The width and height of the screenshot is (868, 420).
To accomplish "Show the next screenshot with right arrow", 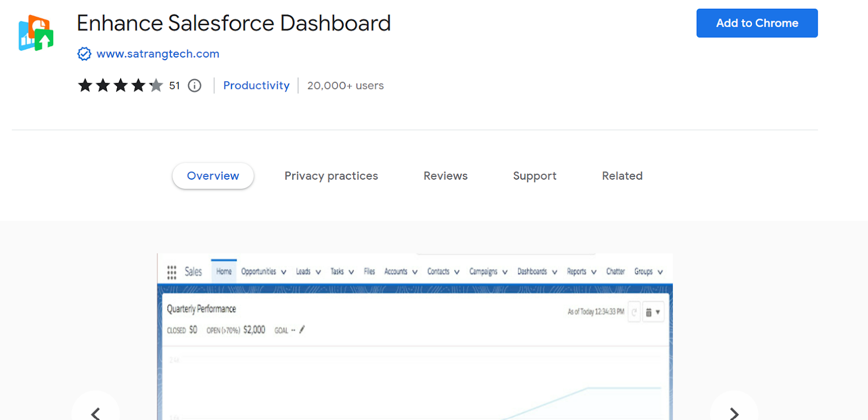I will pos(734,413).
